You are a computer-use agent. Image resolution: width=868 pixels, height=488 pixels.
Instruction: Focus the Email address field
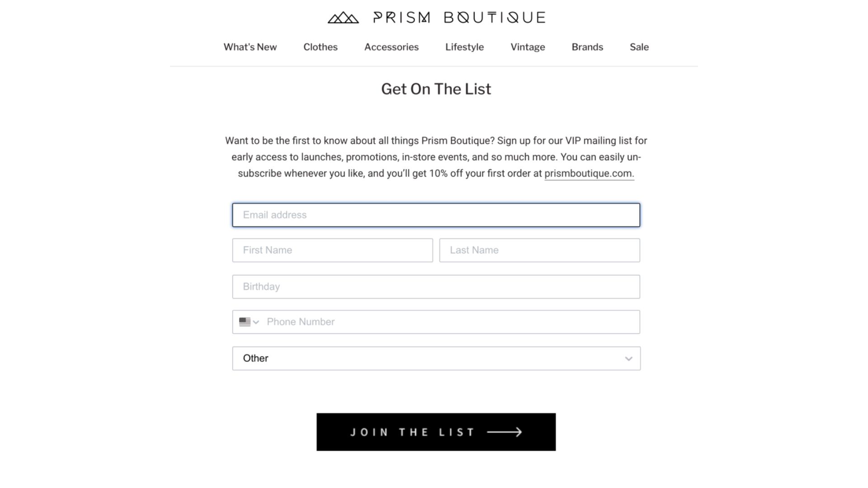tap(436, 215)
